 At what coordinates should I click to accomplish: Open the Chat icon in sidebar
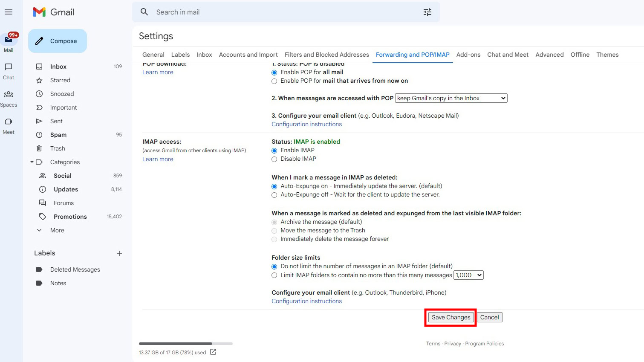tap(9, 67)
